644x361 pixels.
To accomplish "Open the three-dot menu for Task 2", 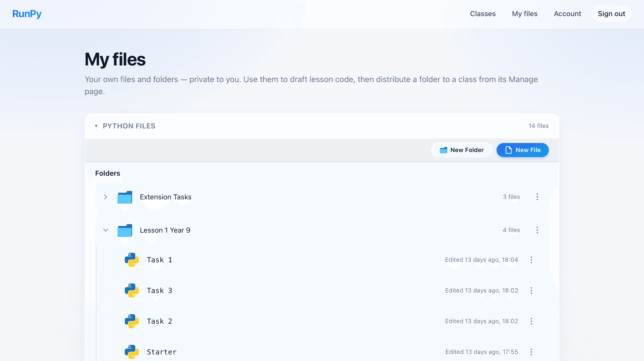I will (x=531, y=321).
